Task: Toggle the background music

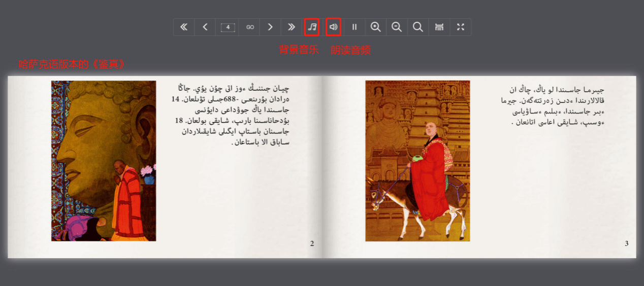Action: coord(312,27)
